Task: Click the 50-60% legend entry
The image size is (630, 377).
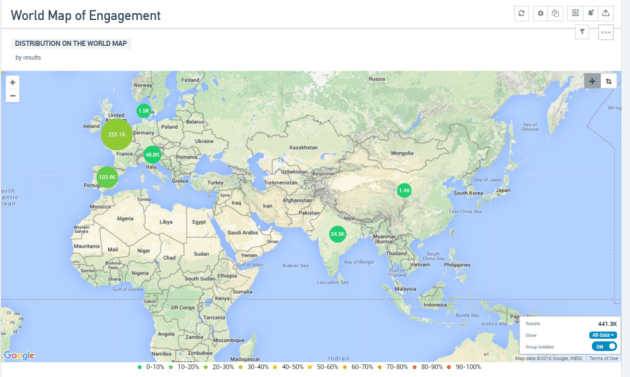Action: pyautogui.click(x=323, y=367)
